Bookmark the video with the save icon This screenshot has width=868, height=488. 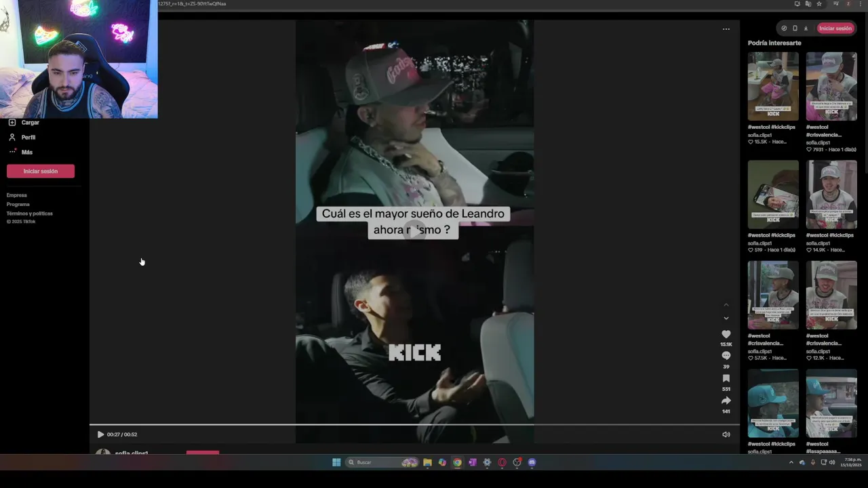tap(726, 378)
